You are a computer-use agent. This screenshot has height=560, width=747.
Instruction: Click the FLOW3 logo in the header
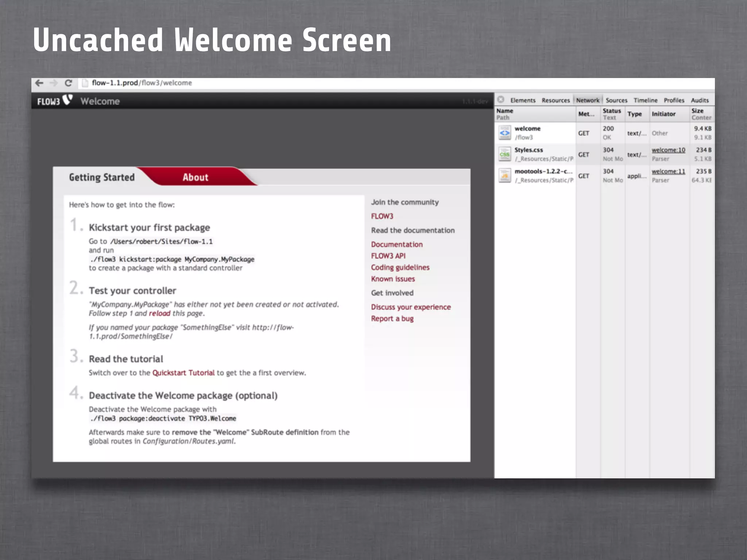pyautogui.click(x=55, y=101)
